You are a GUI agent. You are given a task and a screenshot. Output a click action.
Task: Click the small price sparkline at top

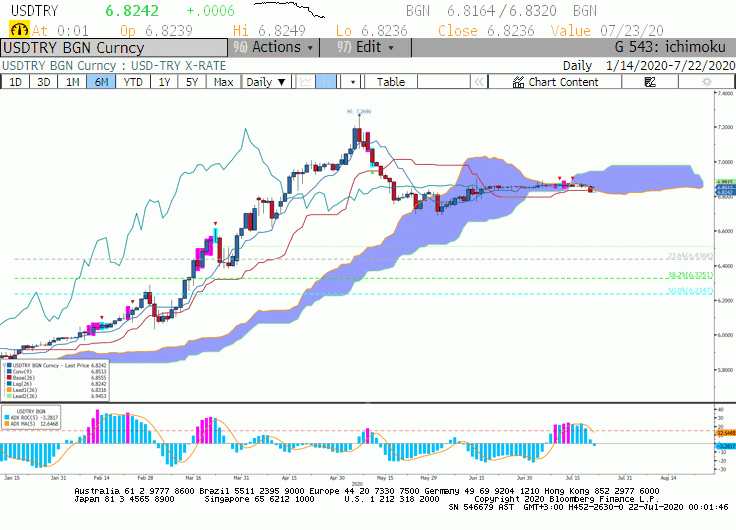click(289, 9)
